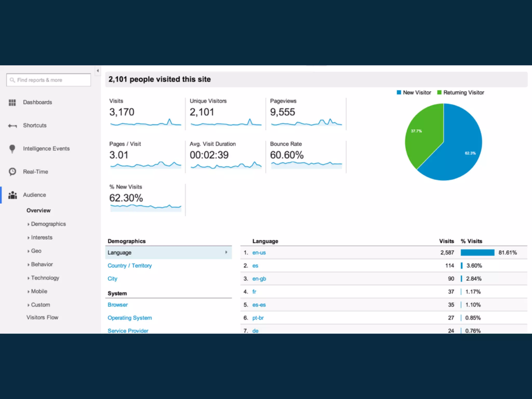Expand the Interests submenu
Image resolution: width=532 pixels, height=399 pixels.
(42, 237)
